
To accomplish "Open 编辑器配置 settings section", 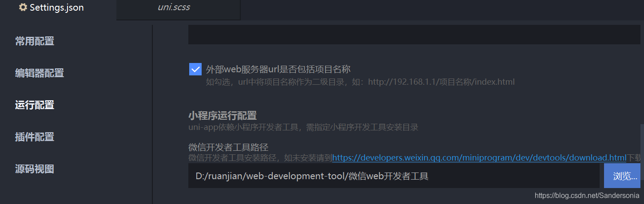I will point(40,73).
